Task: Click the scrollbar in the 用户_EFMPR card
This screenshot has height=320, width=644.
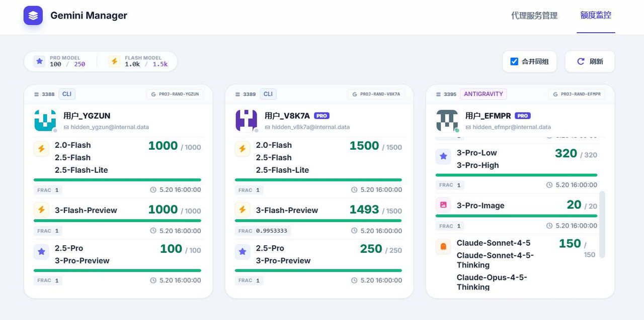Action: pyautogui.click(x=602, y=224)
